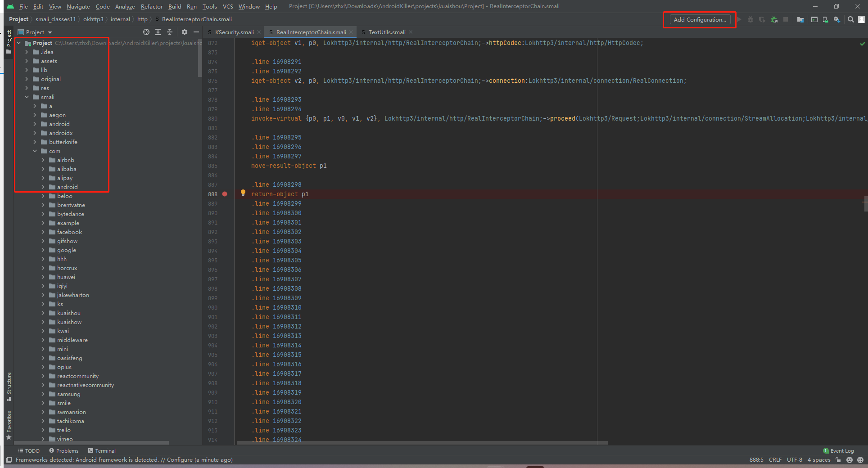Click the editor horizontal scrollbar

[422, 443]
